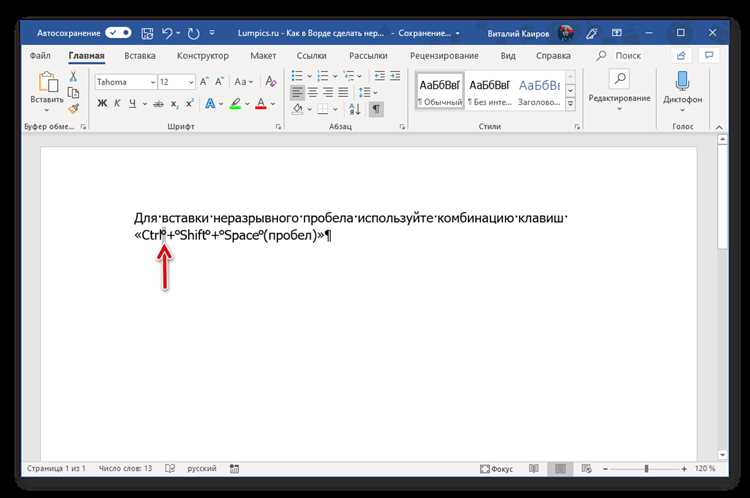Center align the paragraph
Screen dimensions: 750x498
[x=312, y=92]
